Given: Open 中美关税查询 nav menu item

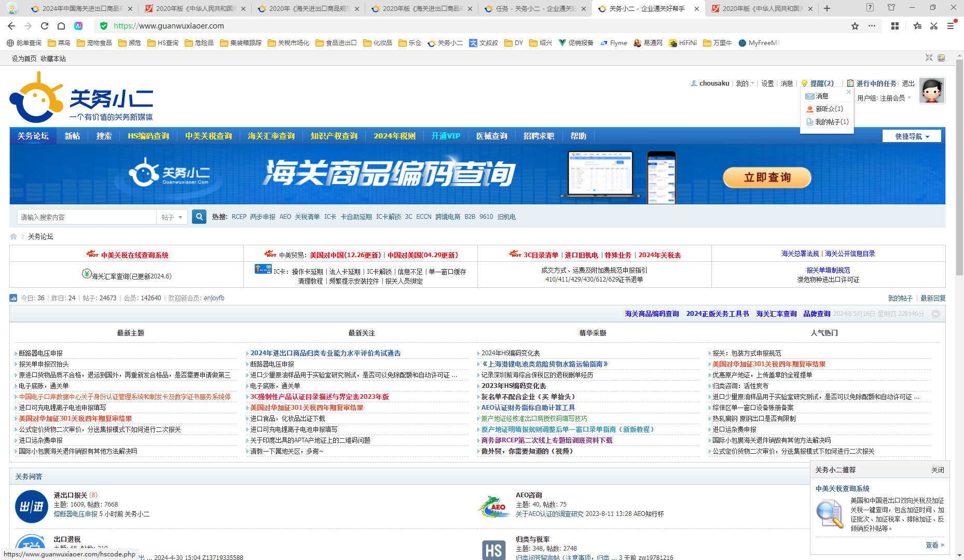Looking at the screenshot, I should click(209, 136).
